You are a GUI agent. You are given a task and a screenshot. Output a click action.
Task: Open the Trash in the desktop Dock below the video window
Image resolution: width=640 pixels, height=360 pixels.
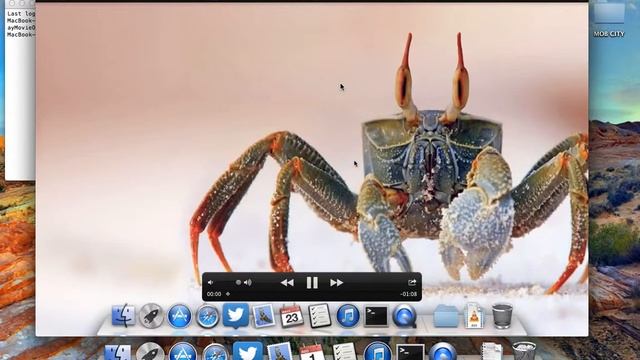(x=524, y=351)
